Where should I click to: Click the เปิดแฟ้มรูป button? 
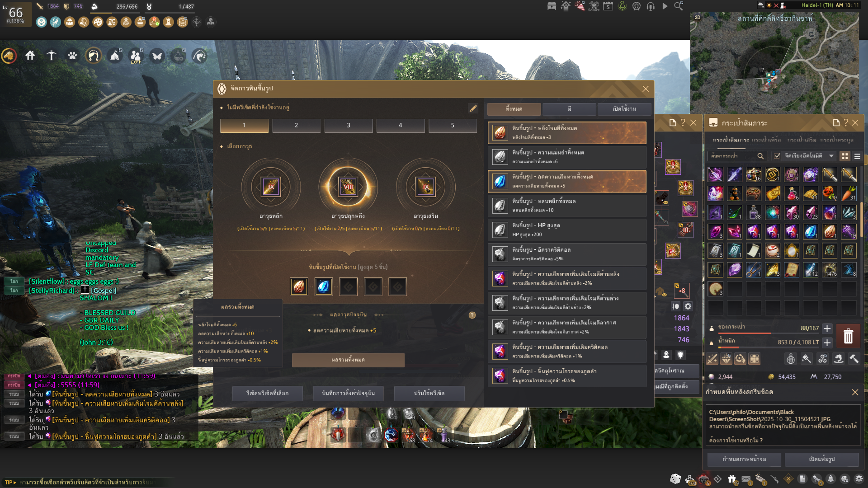pyautogui.click(x=821, y=459)
